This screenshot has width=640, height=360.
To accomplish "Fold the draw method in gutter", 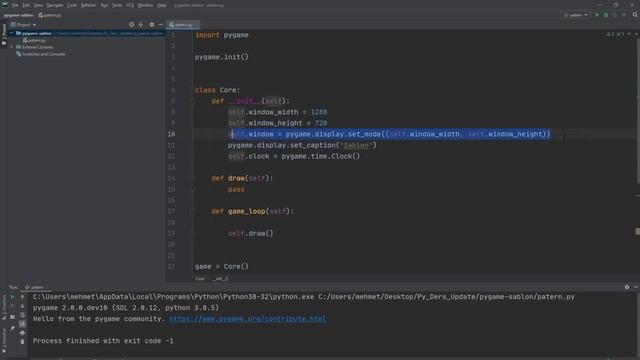I will (193, 178).
